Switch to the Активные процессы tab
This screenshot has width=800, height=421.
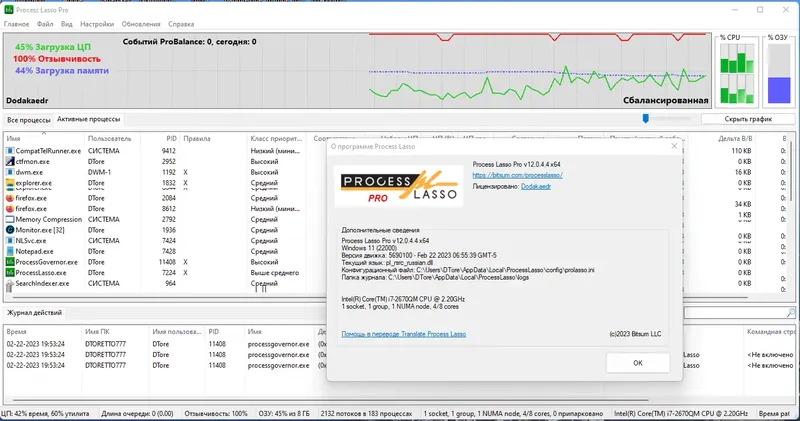[x=89, y=119]
